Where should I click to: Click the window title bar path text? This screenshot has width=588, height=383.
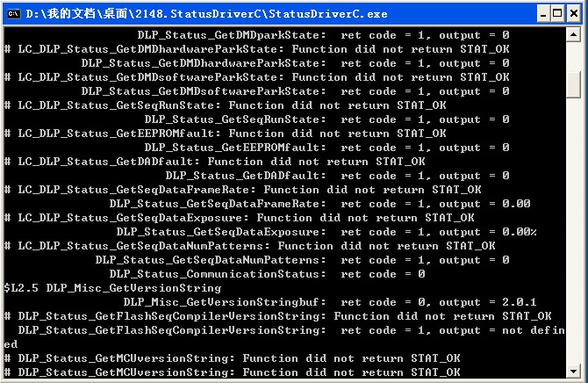point(206,14)
